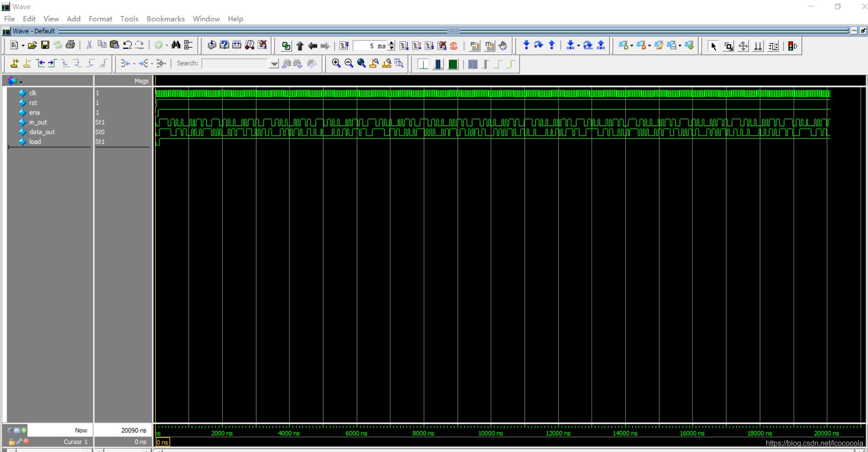Zoom in on active cursor
This screenshot has width=868, height=452.
374,63
